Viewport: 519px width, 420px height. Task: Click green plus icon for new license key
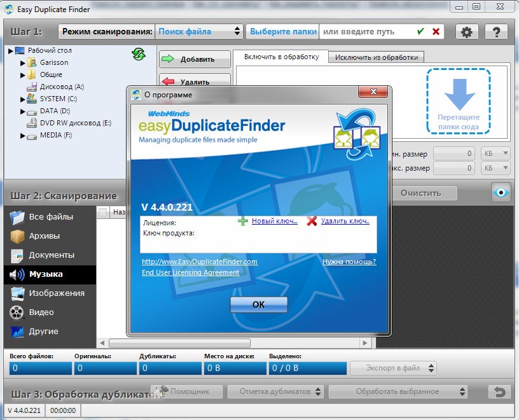coord(243,221)
